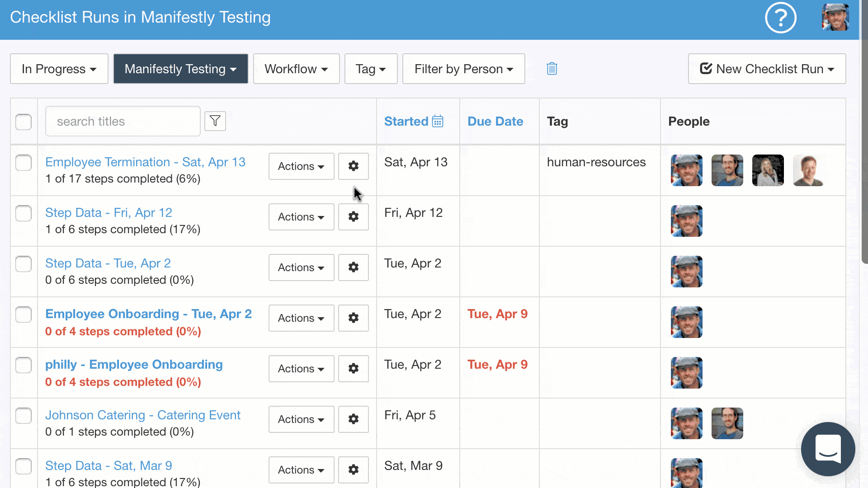Click the funnel filter icon
Image resolution: width=868 pixels, height=488 pixels.
215,121
